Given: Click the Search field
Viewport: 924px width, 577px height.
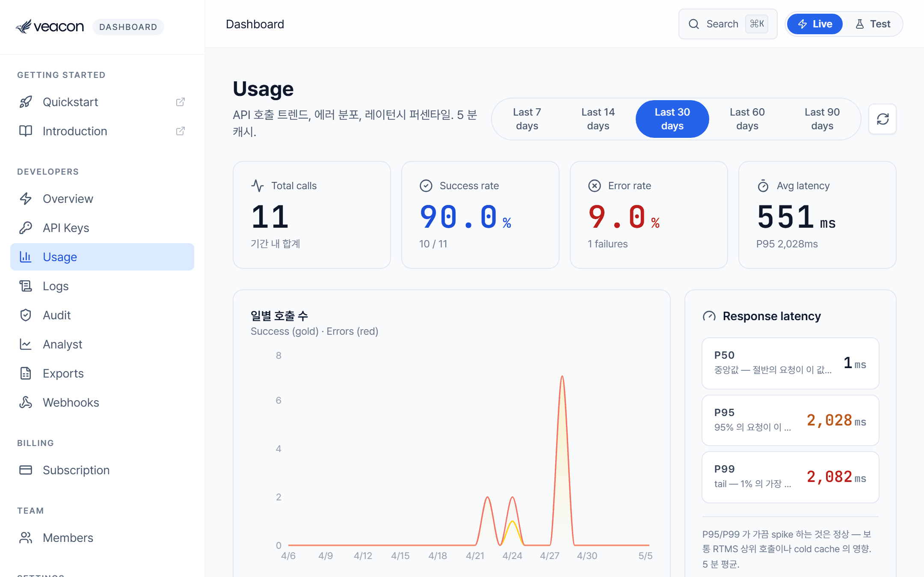Looking at the screenshot, I should pos(728,24).
